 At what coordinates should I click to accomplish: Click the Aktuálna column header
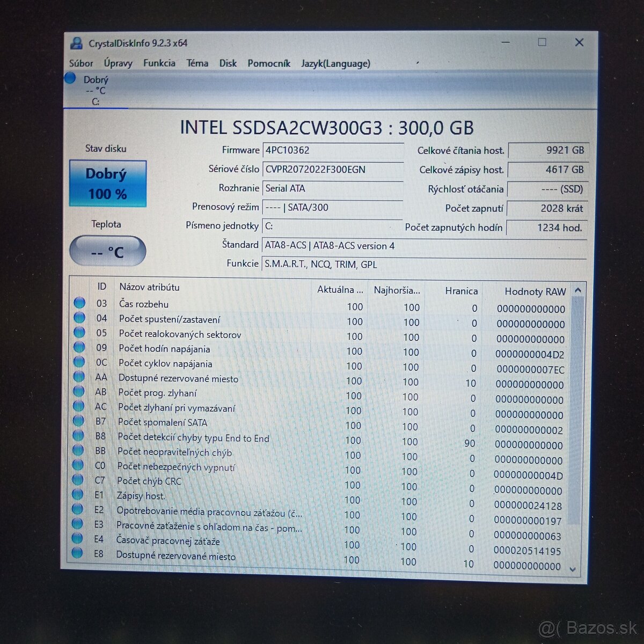coord(340,289)
